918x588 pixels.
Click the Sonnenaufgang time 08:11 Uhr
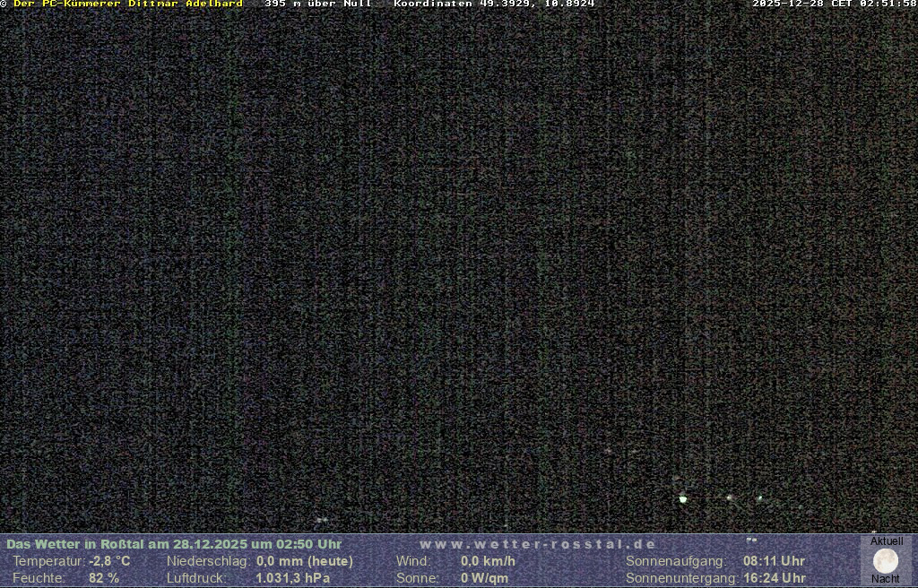tap(774, 561)
